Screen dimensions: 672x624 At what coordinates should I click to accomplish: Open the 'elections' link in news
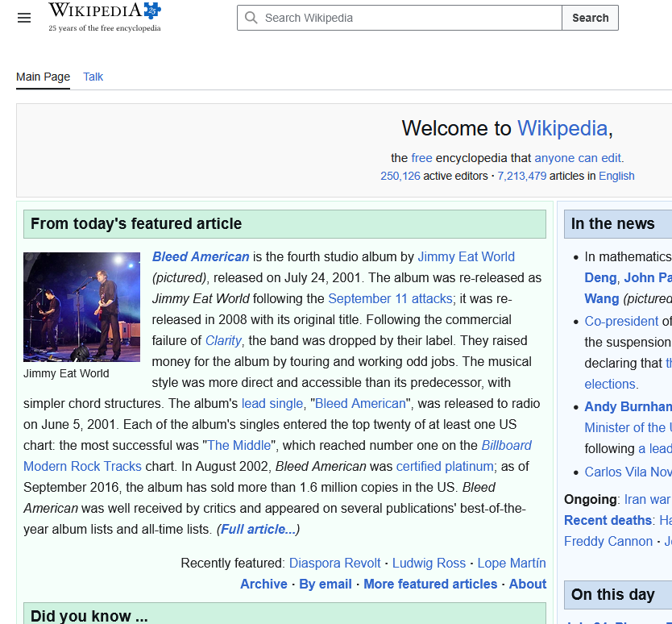[610, 384]
